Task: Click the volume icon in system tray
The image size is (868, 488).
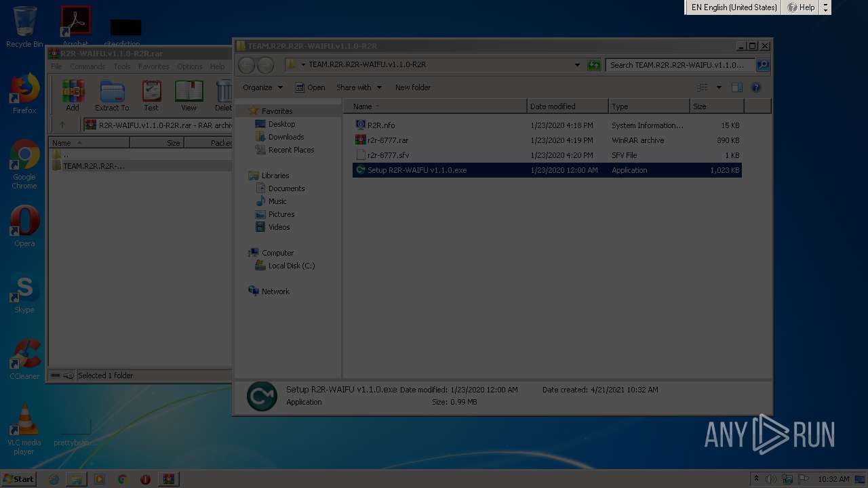Action: pos(771,479)
